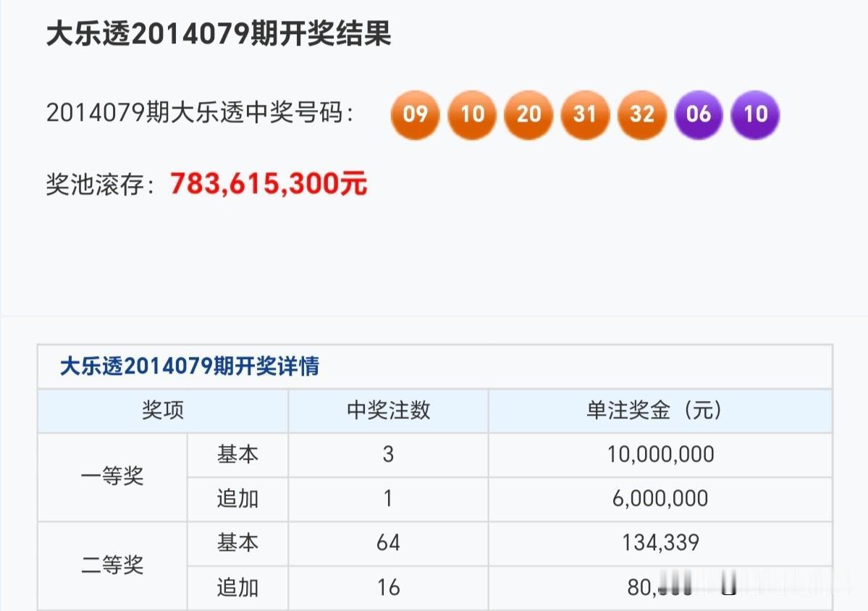Click the purple 06 ball
Viewport: 868px width, 611px height.
point(699,114)
